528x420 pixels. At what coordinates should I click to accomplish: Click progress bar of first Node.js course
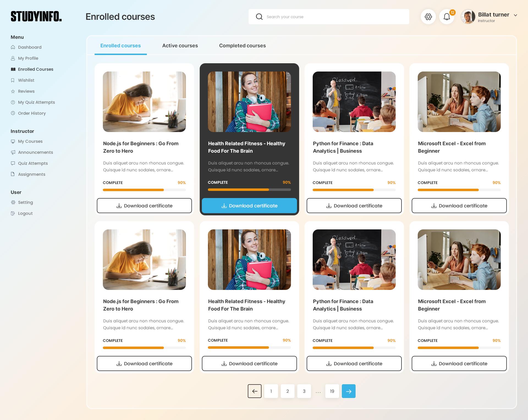tap(144, 190)
